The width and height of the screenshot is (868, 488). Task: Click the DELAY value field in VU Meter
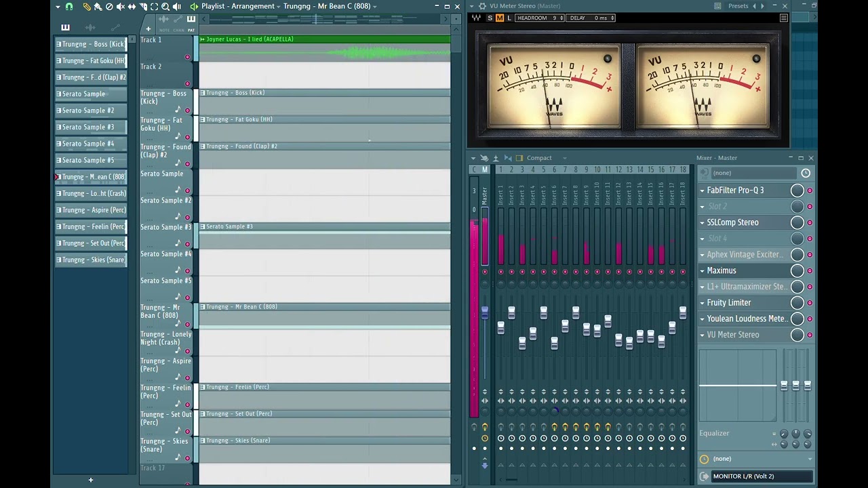coord(591,18)
